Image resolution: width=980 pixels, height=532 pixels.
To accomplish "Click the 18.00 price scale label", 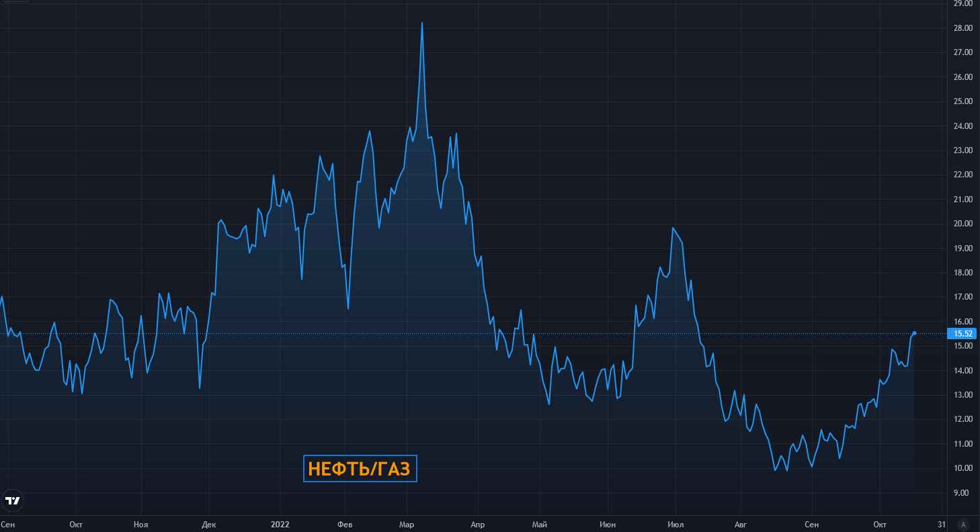I will pos(963,273).
